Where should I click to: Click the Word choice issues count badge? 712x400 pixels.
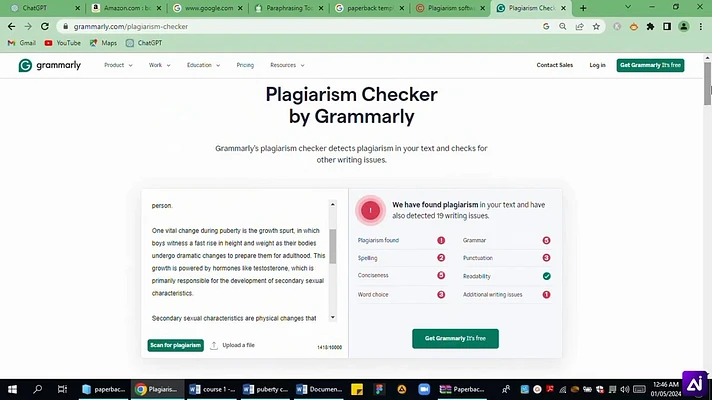tap(441, 295)
